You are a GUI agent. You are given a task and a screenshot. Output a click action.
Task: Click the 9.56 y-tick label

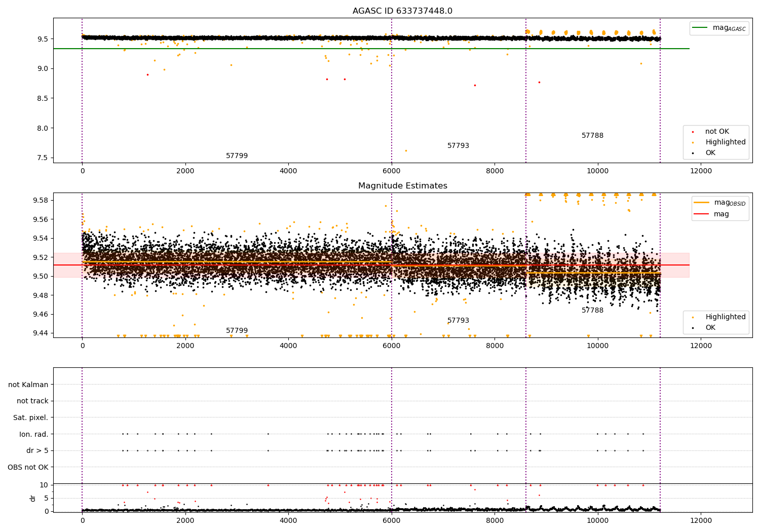[40, 219]
